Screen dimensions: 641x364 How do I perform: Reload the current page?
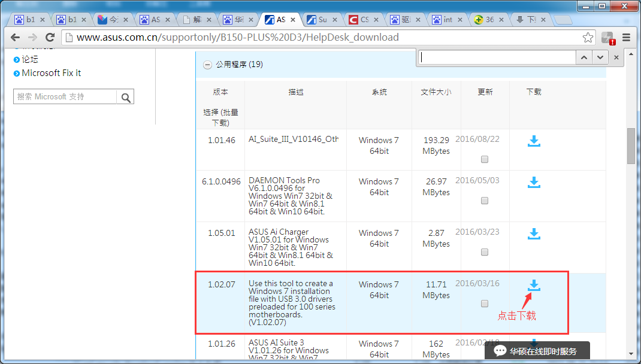50,38
